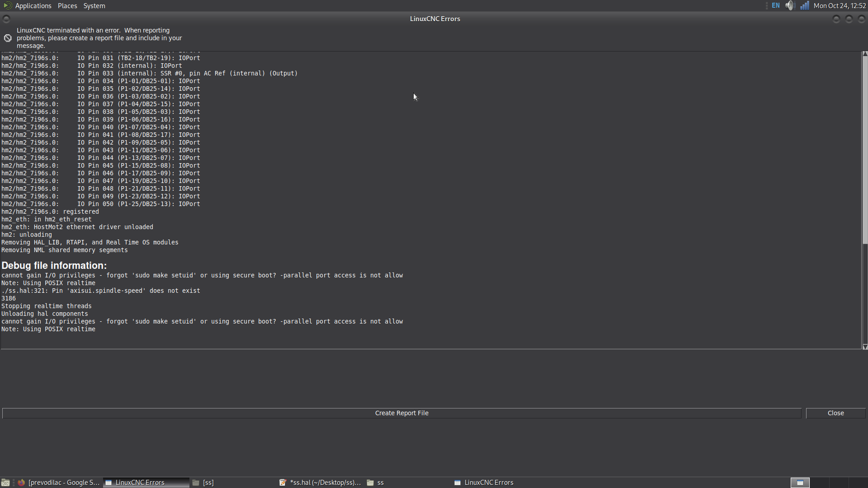The image size is (868, 488).
Task: Click the line 'IO Pin 034 (P1-01/DB25-01)'
Action: 101,81
